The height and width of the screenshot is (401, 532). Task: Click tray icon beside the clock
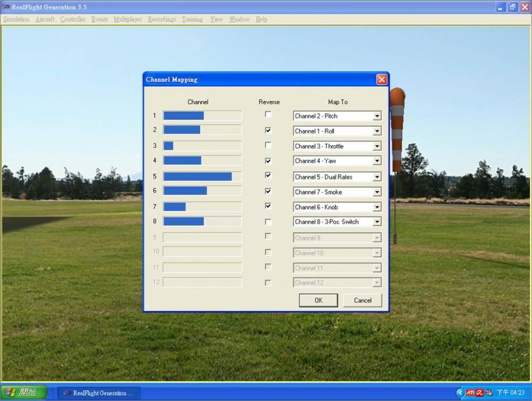[x=488, y=393]
